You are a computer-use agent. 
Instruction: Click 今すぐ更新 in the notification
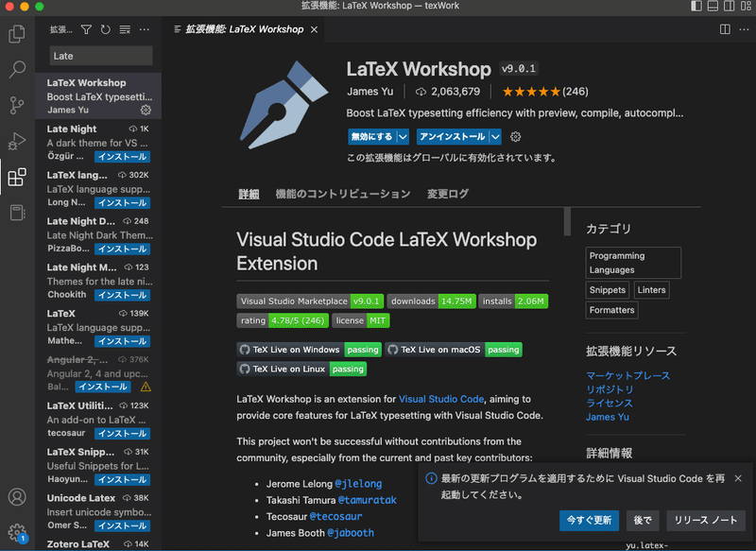point(589,520)
